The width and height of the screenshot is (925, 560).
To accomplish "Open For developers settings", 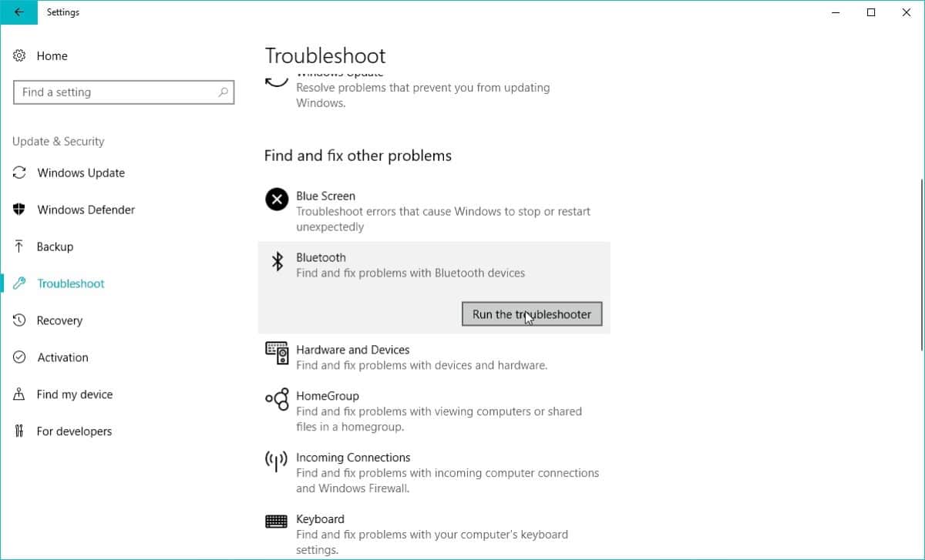I will [74, 431].
